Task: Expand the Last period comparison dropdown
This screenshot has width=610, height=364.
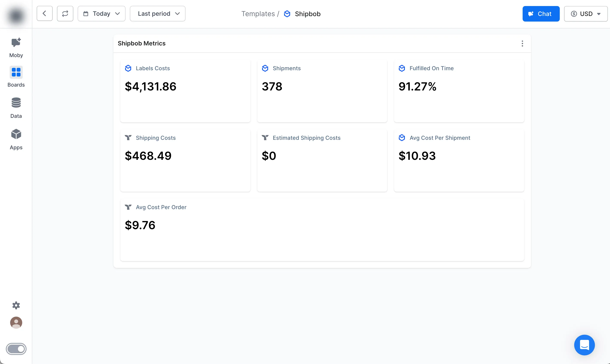Action: [157, 14]
